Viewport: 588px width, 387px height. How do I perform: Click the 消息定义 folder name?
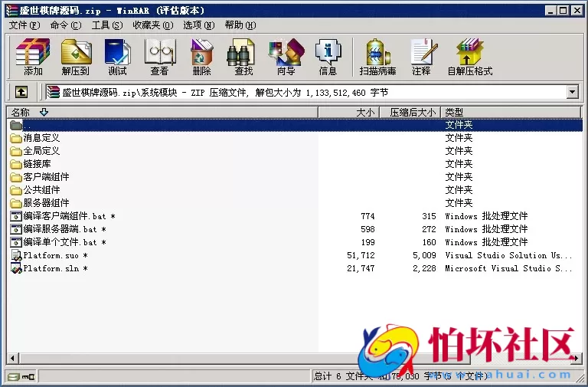tap(41, 138)
